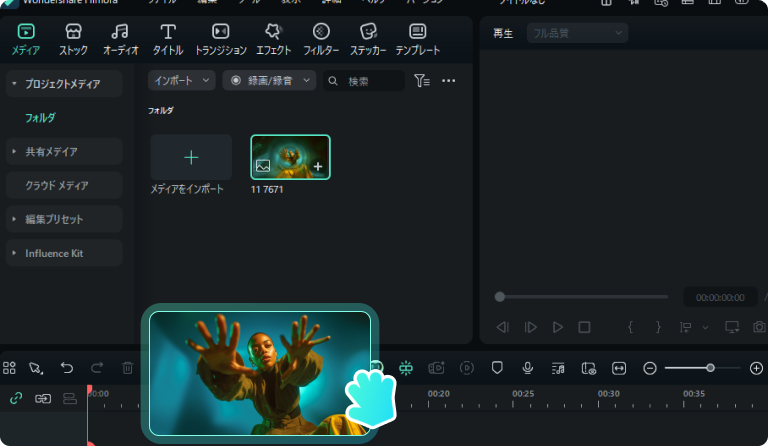Undo the last action

[x=67, y=368]
